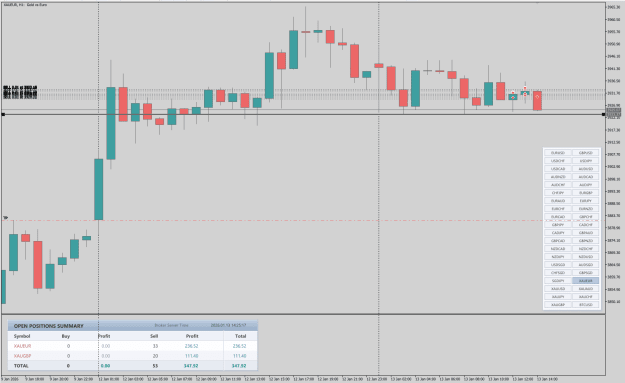Click the Symbol column header
The height and width of the screenshot is (383, 625).
[22, 336]
